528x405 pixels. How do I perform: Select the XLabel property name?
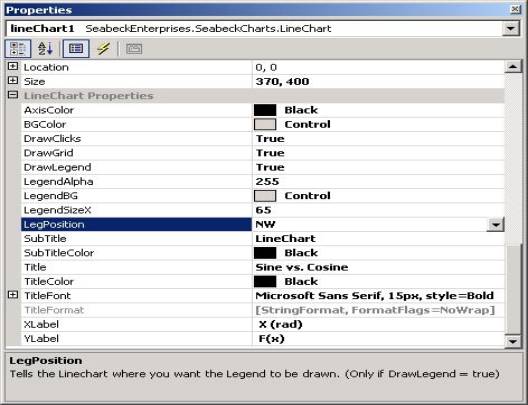(x=41, y=325)
